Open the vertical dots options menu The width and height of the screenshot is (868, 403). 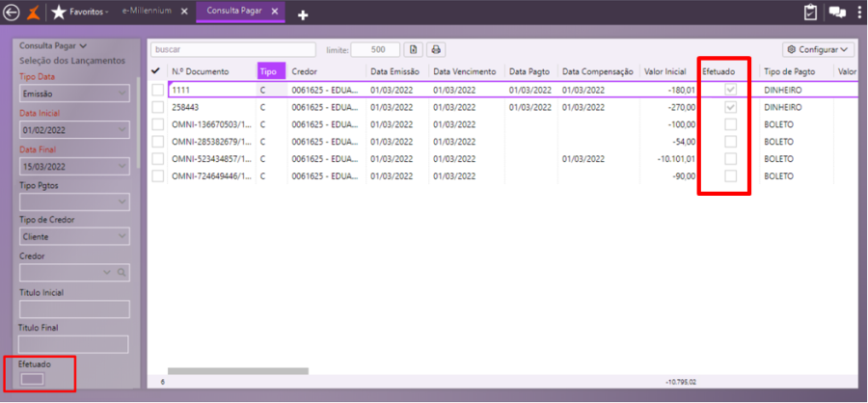(858, 13)
